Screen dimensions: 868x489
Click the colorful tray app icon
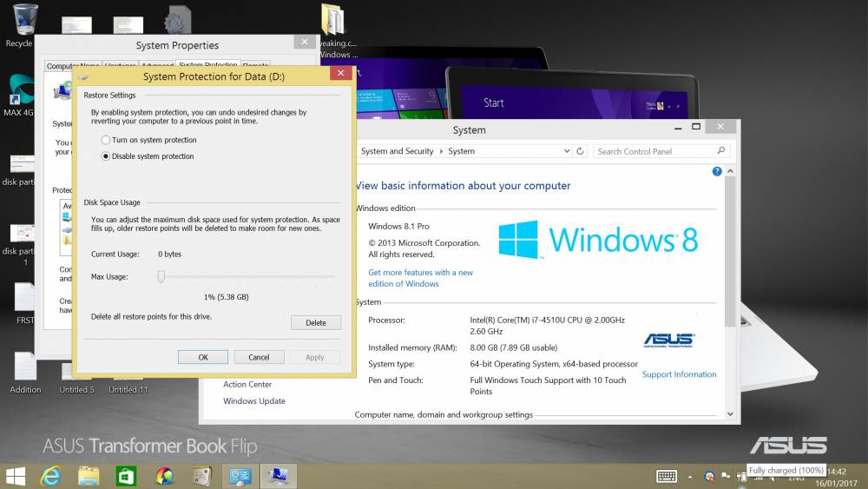pos(709,476)
